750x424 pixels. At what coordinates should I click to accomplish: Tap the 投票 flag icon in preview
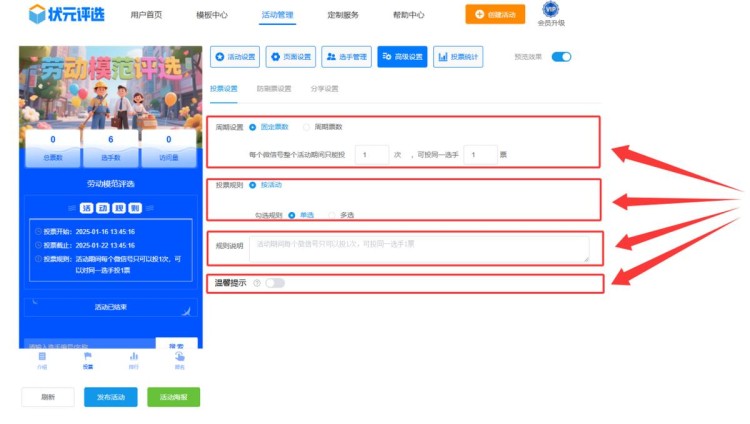pyautogui.click(x=88, y=357)
